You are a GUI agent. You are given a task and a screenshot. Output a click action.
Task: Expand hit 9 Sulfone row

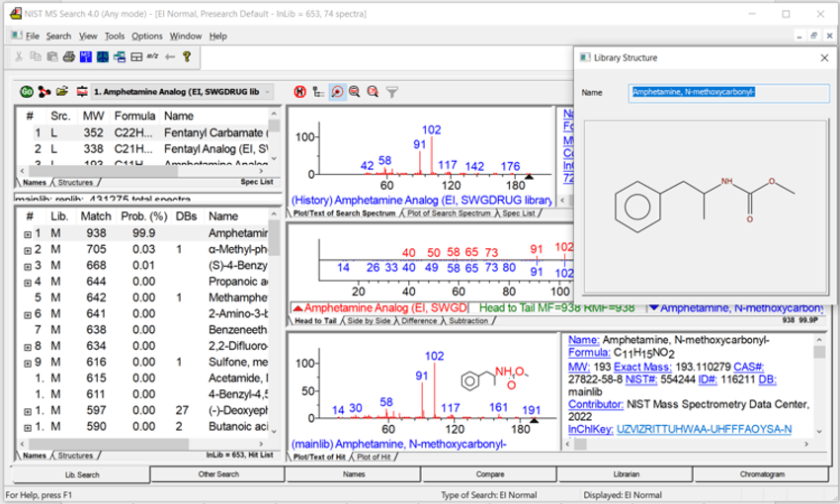point(28,363)
